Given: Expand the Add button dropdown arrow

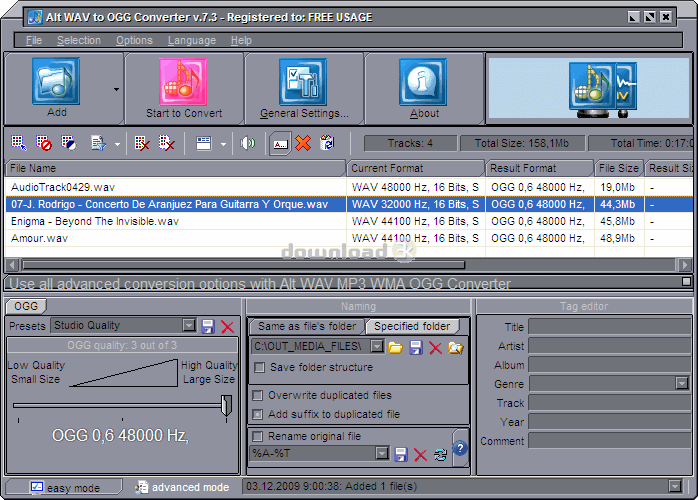Looking at the screenshot, I should (x=116, y=89).
